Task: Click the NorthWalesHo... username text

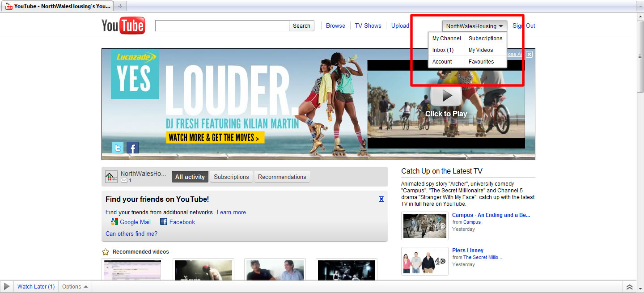Action: [x=143, y=174]
